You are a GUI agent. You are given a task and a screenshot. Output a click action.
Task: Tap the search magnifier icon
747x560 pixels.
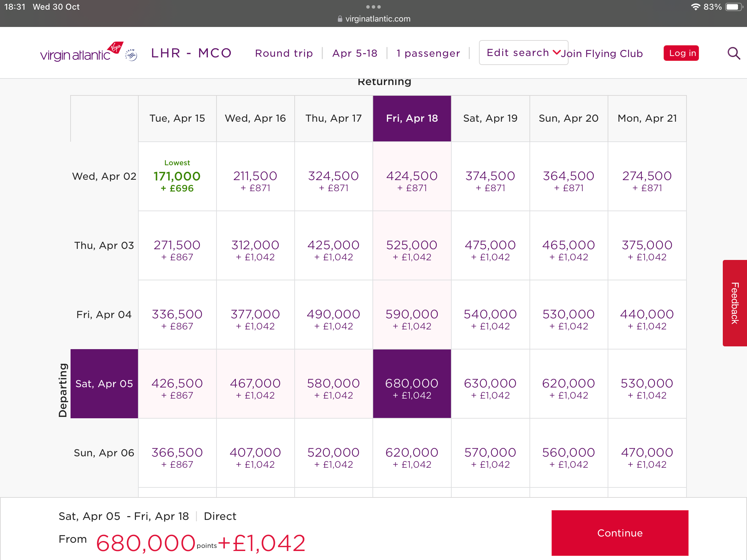pyautogui.click(x=734, y=53)
